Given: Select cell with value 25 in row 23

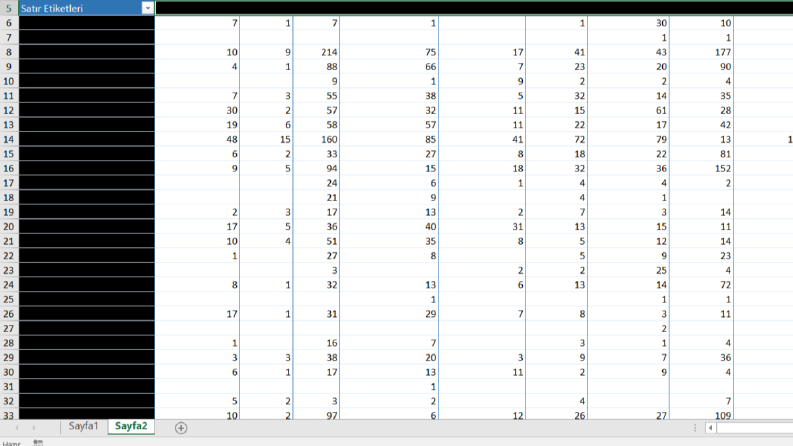Looking at the screenshot, I should tap(629, 270).
